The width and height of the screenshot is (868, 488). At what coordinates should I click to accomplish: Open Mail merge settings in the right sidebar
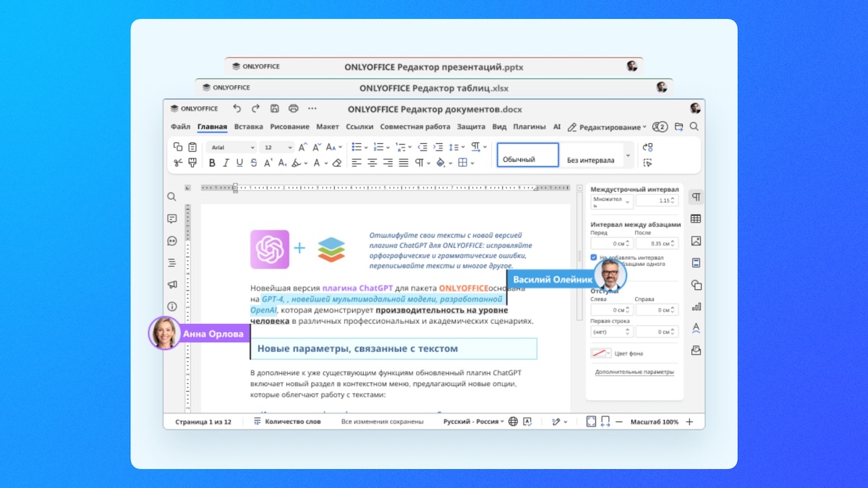click(x=696, y=350)
